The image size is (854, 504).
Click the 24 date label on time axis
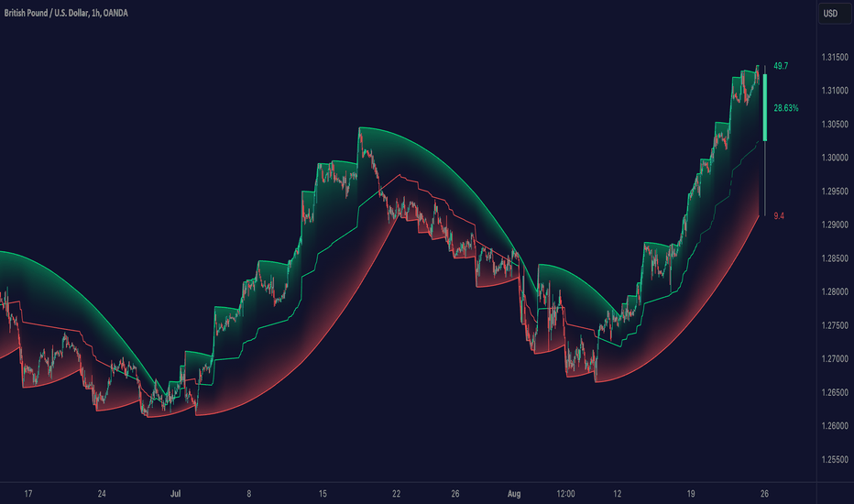click(x=102, y=494)
